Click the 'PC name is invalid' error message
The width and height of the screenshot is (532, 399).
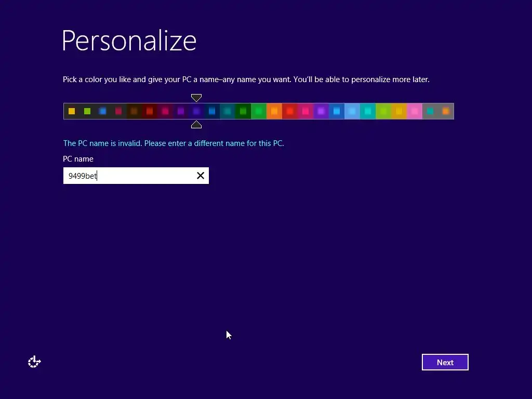tap(174, 143)
